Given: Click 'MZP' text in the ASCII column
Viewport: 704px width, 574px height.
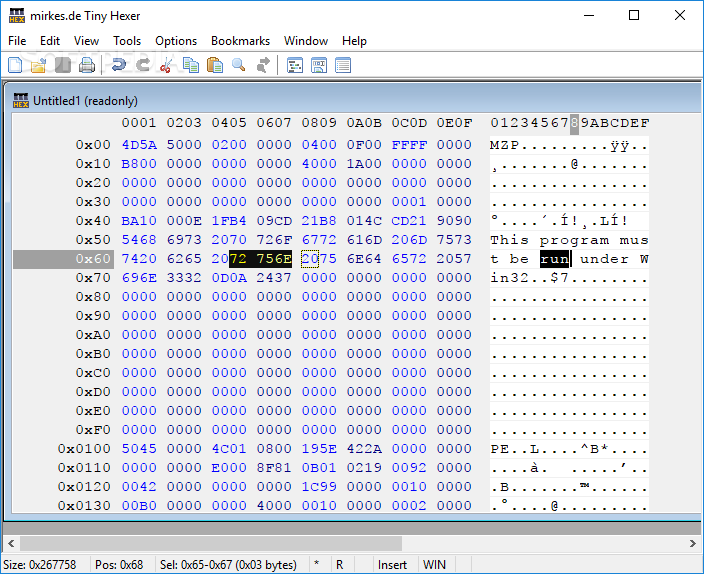Looking at the screenshot, I should (x=505, y=145).
